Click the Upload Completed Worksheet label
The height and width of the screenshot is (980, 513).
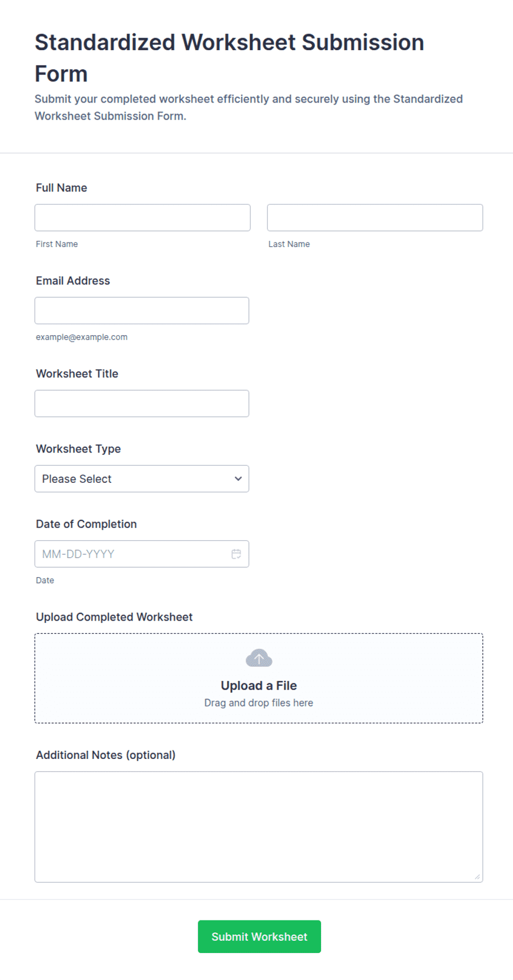coord(114,617)
